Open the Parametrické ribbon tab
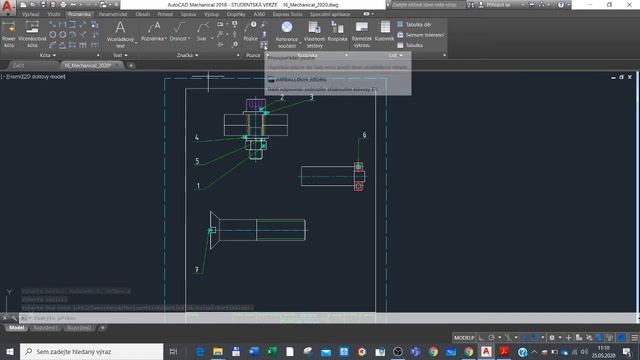The width and height of the screenshot is (640, 360). coord(113,14)
